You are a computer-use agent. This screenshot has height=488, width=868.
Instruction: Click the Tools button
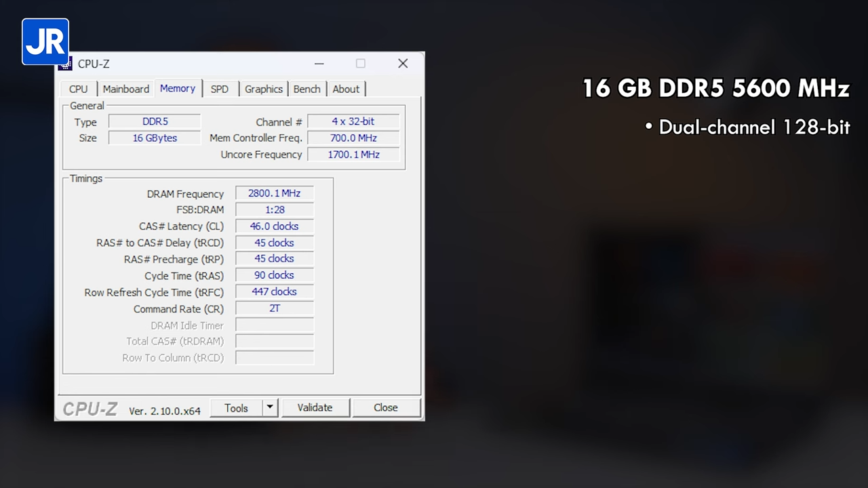click(x=236, y=407)
